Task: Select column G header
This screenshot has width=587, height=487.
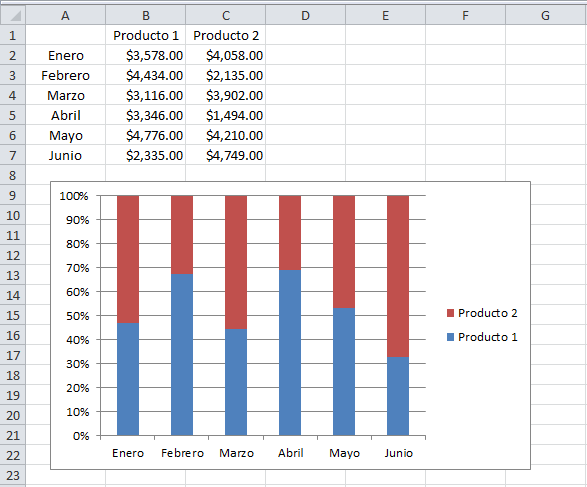Action: (545, 15)
